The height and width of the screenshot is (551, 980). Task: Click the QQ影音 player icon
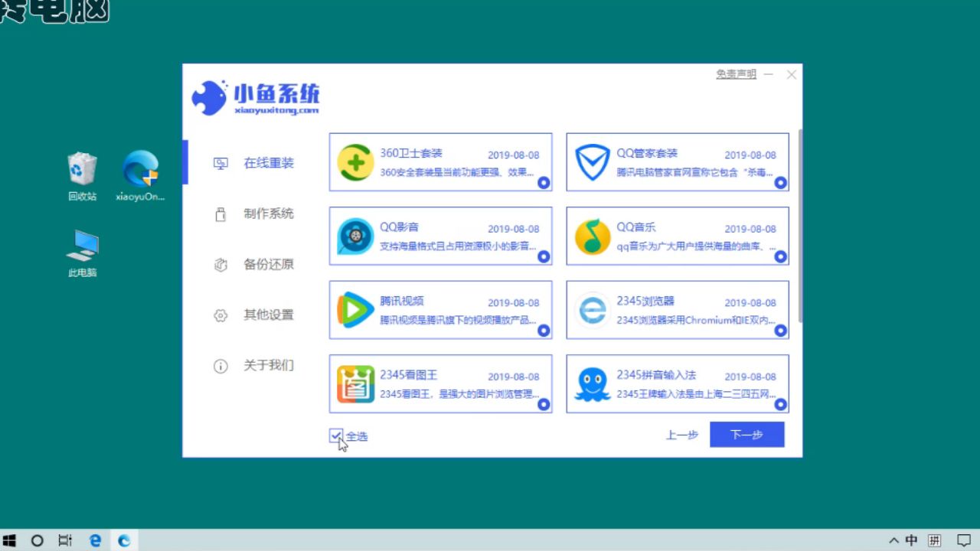pyautogui.click(x=355, y=236)
